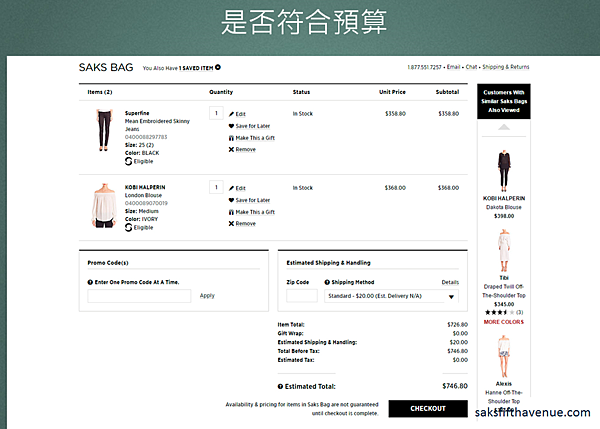Click the promo code input field
The image size is (600, 429).
(139, 296)
